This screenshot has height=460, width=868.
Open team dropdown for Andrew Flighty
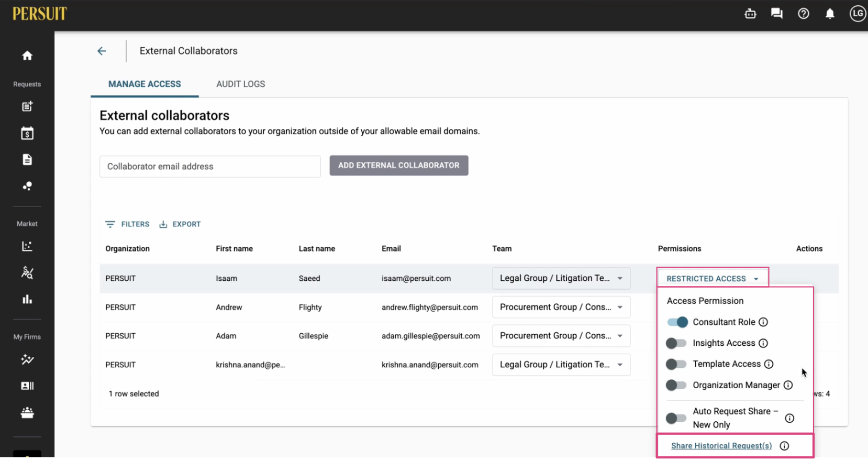point(561,307)
